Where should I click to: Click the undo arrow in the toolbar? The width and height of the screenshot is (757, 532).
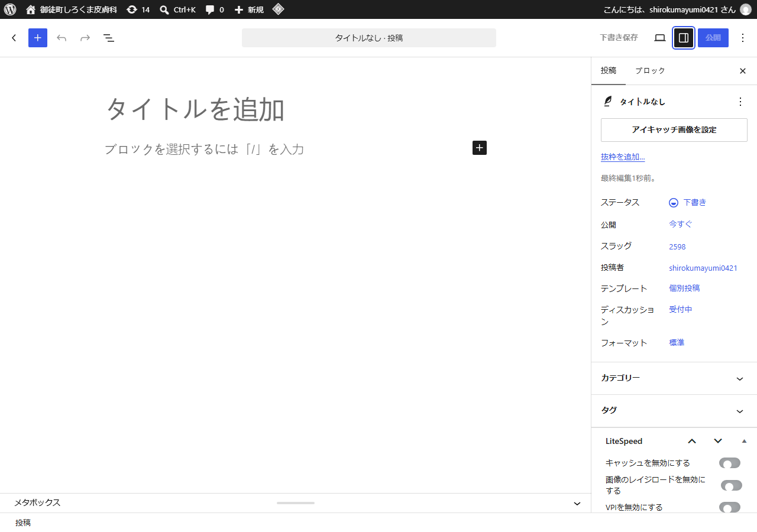[62, 38]
